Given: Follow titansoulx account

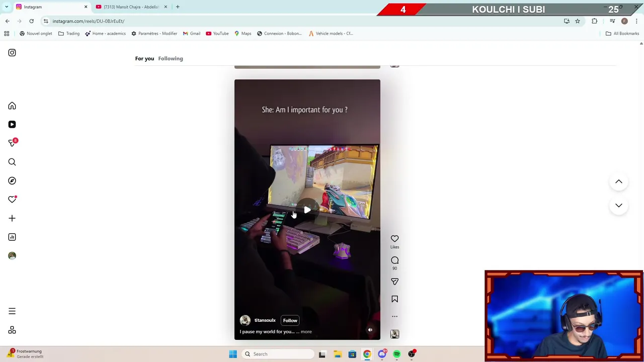Looking at the screenshot, I should point(290,320).
